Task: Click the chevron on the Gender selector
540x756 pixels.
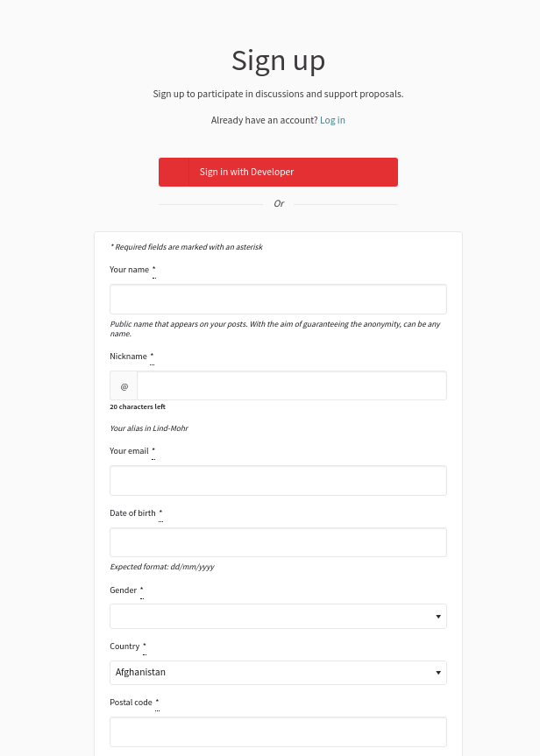Action: coord(437,616)
